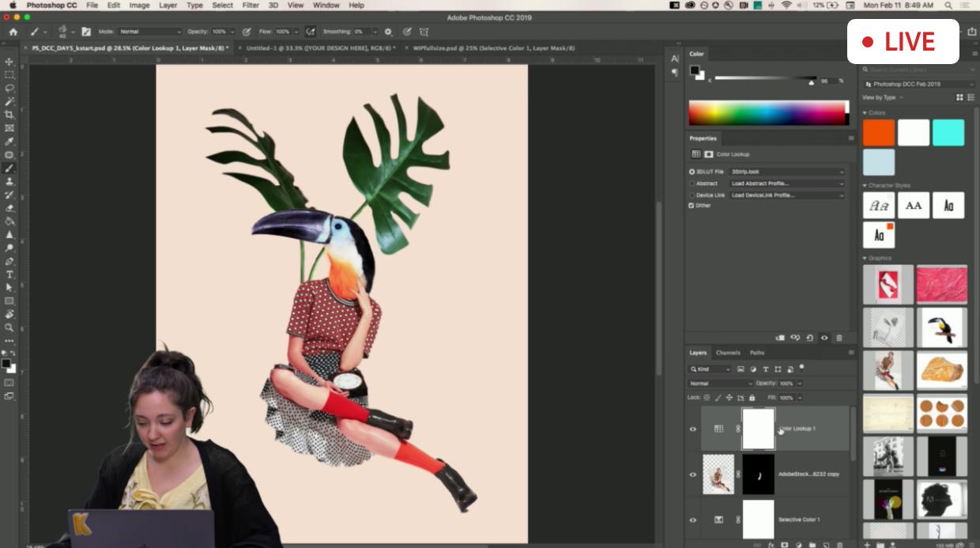980x548 pixels.
Task: Switch to the Paths tab
Action: click(x=757, y=353)
